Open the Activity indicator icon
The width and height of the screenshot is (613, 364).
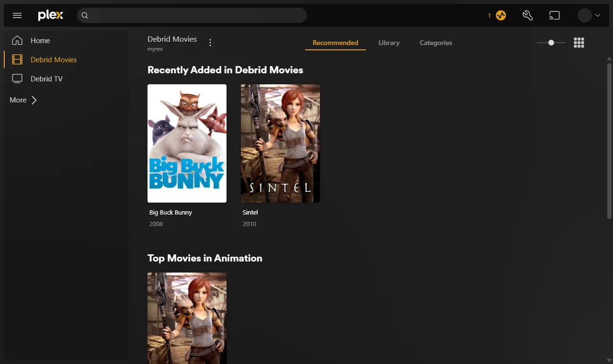[x=501, y=15]
